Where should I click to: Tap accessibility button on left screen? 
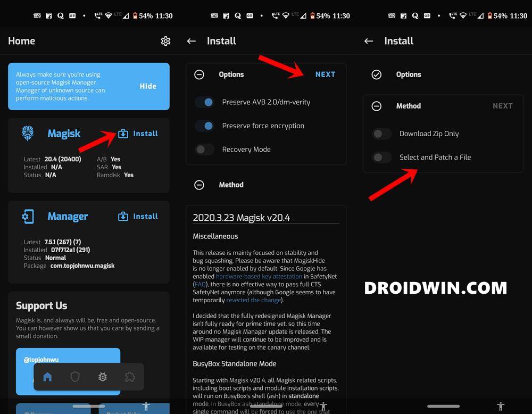[x=146, y=406]
